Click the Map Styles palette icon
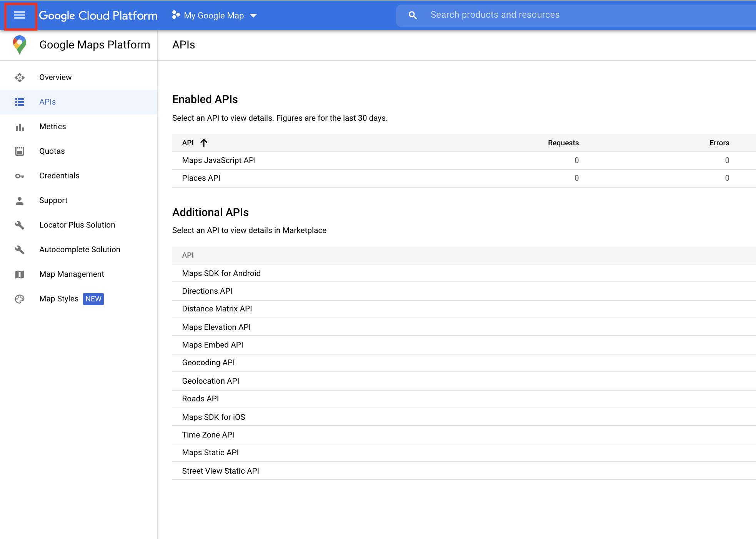The height and width of the screenshot is (539, 756). coord(20,299)
